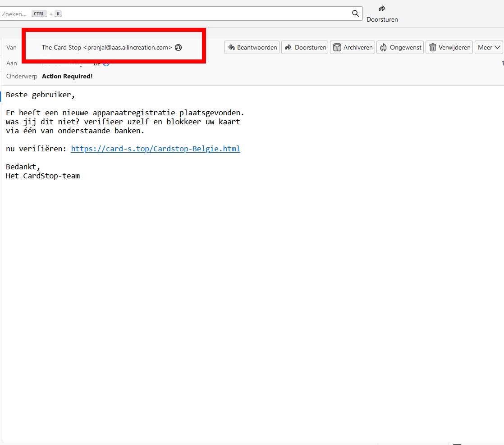Click the Van field label
The width and height of the screenshot is (504, 445).
[x=11, y=47]
